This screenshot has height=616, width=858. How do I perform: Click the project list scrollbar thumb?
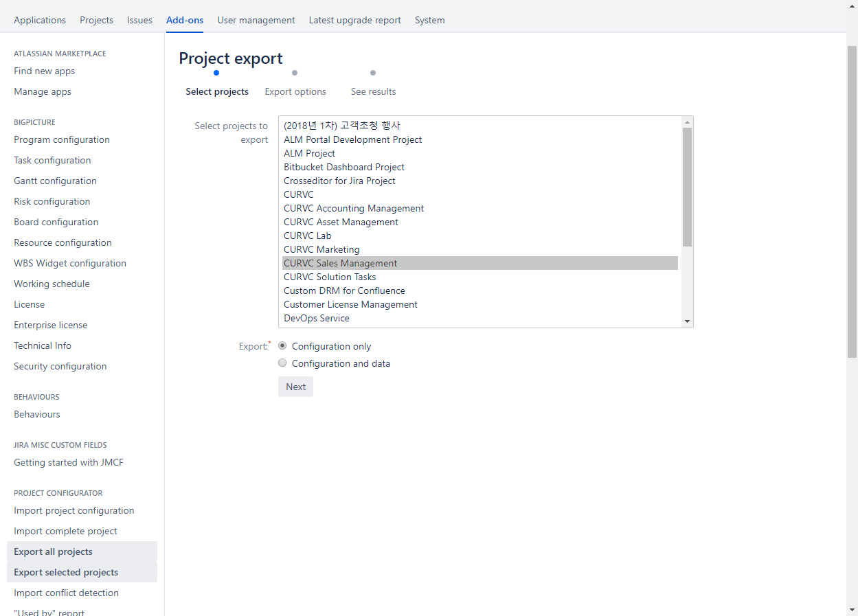687,187
